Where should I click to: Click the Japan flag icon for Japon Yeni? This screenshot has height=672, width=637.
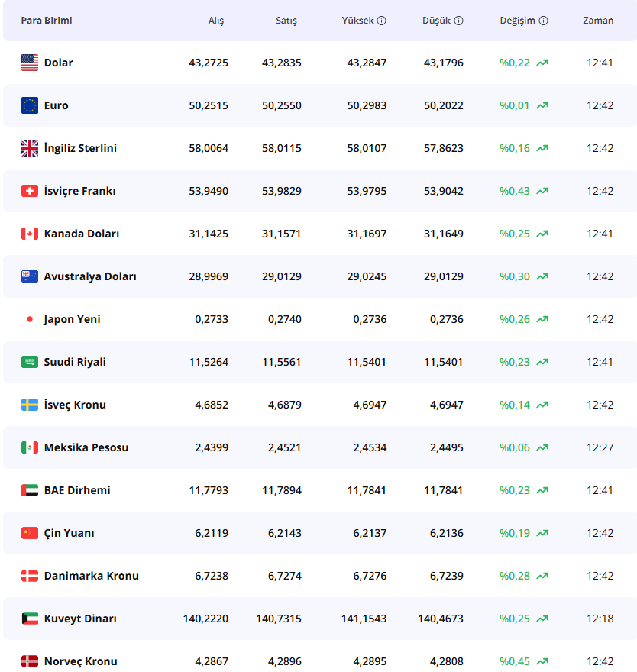[30, 319]
